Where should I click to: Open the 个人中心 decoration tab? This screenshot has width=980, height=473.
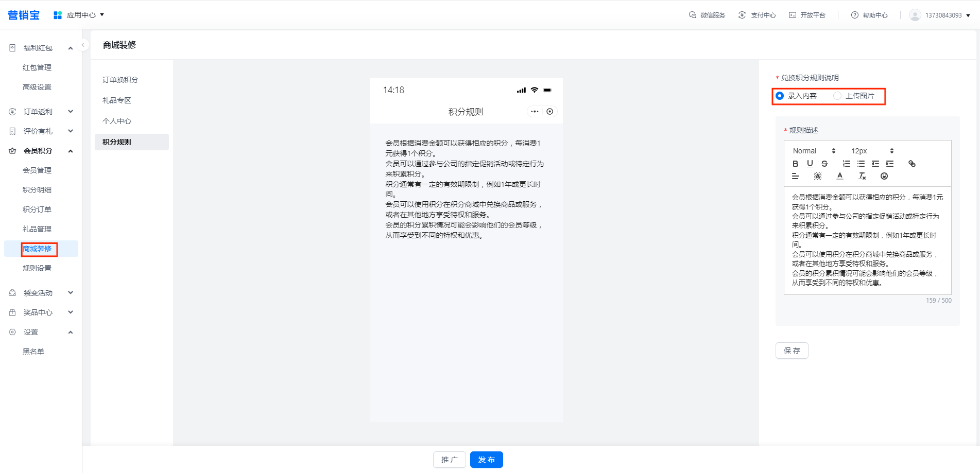(x=117, y=121)
